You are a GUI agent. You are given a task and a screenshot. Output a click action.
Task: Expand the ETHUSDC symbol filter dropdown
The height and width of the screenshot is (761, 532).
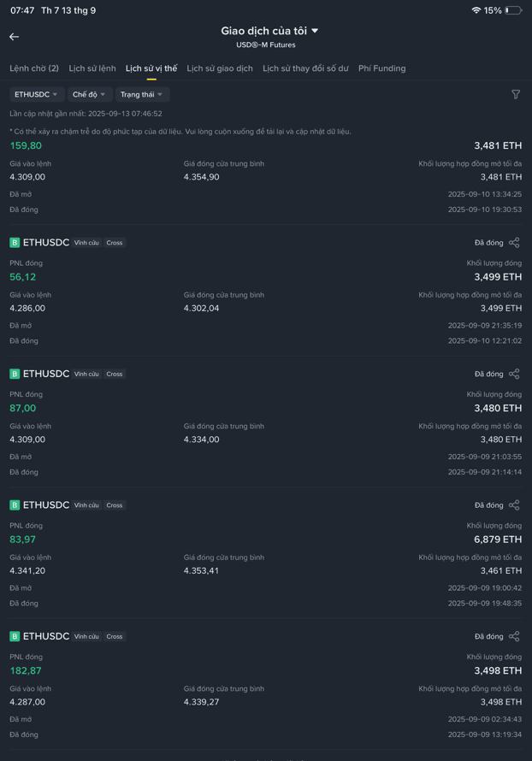(36, 94)
